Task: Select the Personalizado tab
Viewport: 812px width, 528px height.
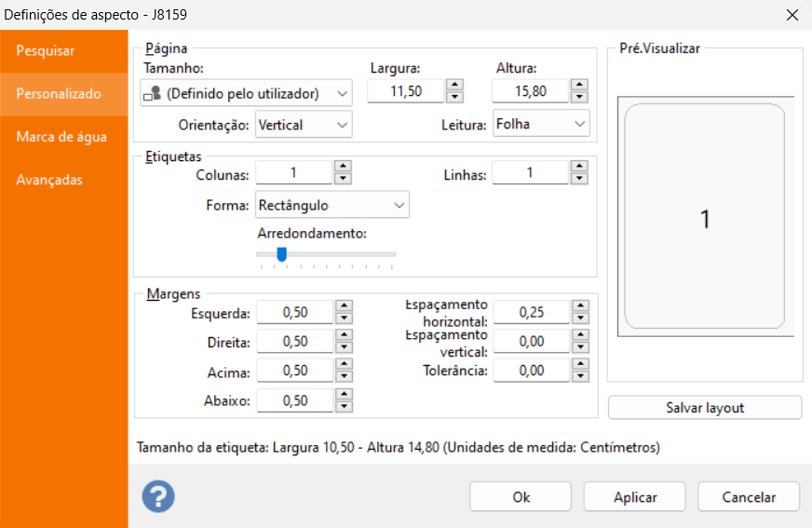Action: [x=63, y=94]
